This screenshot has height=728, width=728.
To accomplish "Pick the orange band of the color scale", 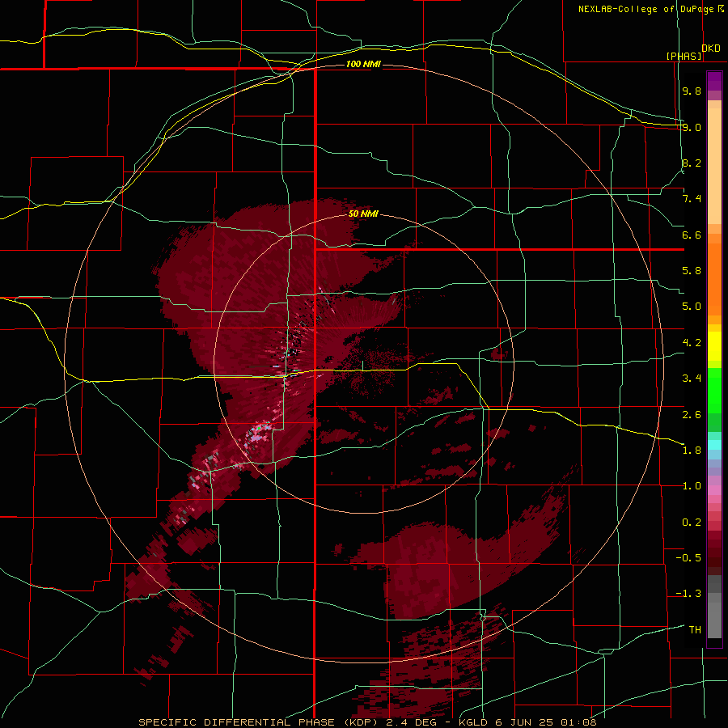I will 714,279.
